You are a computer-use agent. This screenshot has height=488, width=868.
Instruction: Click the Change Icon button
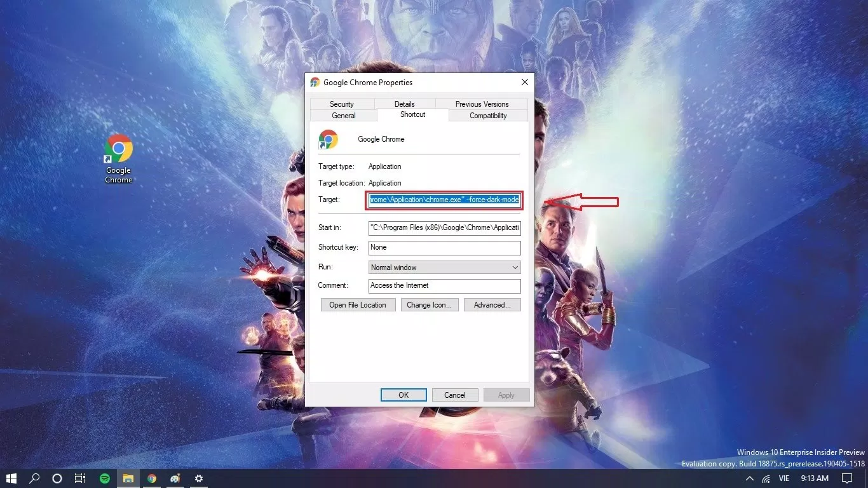[429, 305]
